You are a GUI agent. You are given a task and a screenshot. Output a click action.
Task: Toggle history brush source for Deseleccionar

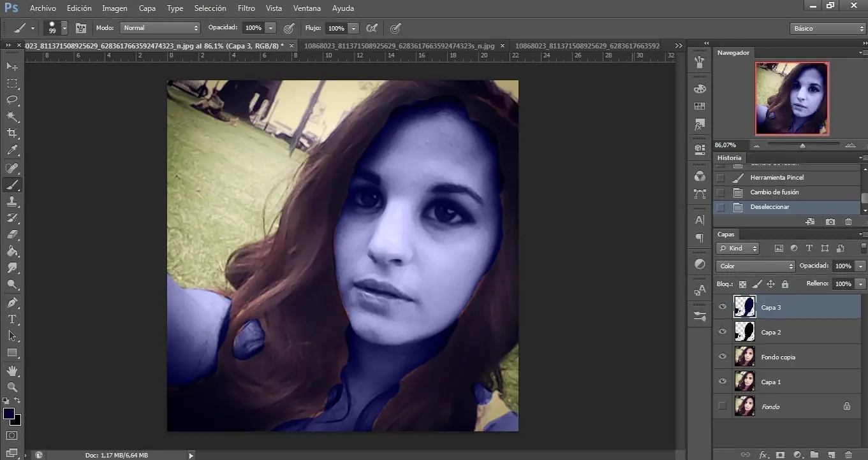pyautogui.click(x=721, y=207)
